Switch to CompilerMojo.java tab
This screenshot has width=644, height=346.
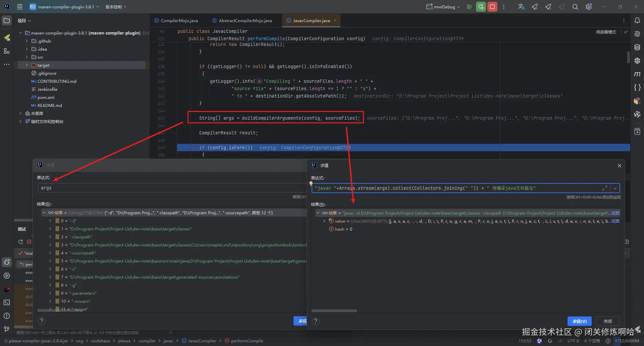[176, 20]
